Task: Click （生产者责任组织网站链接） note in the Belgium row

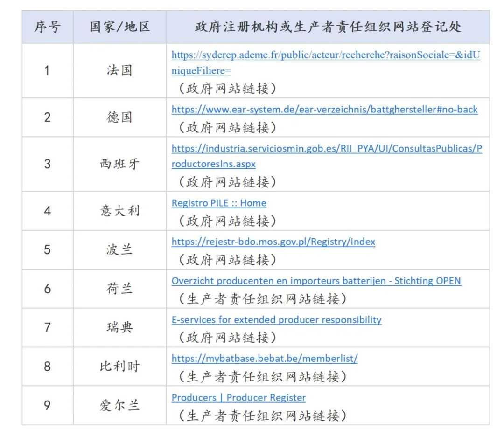Action: click(x=263, y=377)
